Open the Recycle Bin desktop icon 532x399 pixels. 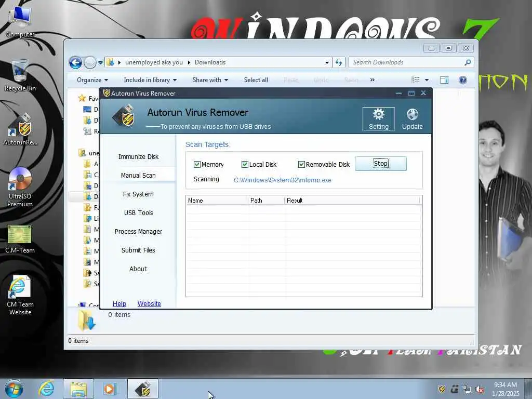point(20,75)
